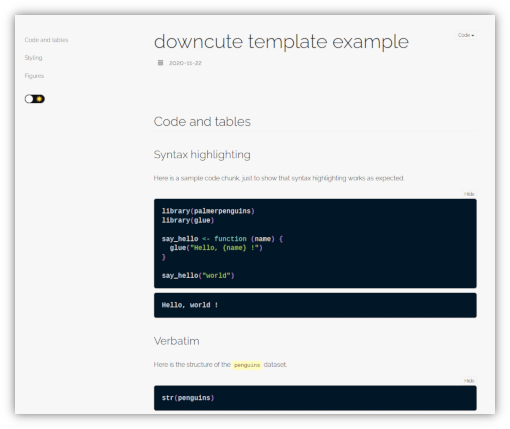Click inside the str(penguins) code block
510x429 pixels.
tap(315, 398)
